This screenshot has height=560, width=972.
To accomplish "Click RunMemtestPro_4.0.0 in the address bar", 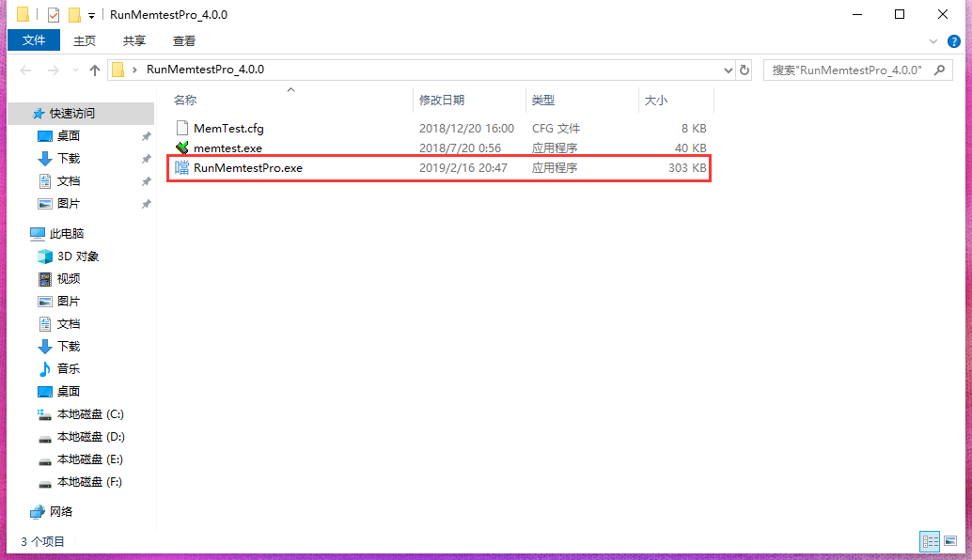I will click(x=205, y=70).
